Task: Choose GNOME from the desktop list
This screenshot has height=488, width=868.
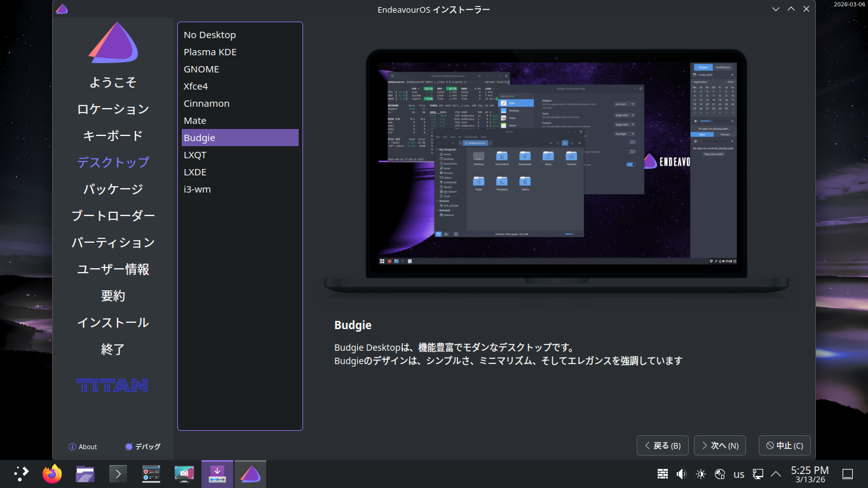Action: pos(201,69)
